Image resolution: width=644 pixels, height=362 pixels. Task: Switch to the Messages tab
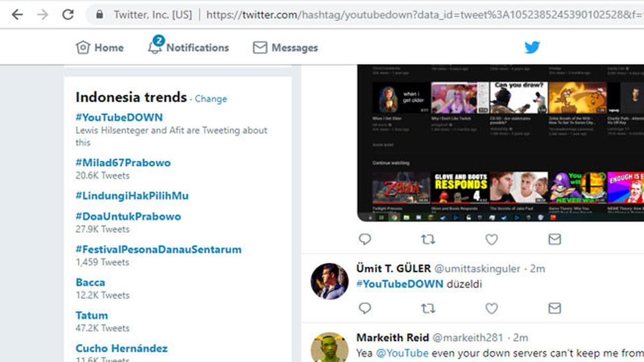(285, 47)
